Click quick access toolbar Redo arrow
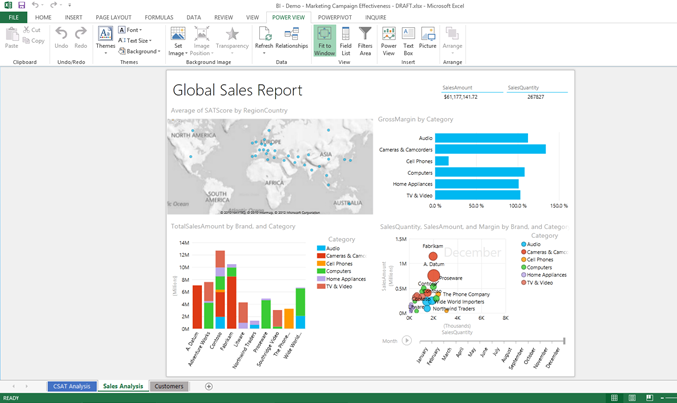 [53, 5]
